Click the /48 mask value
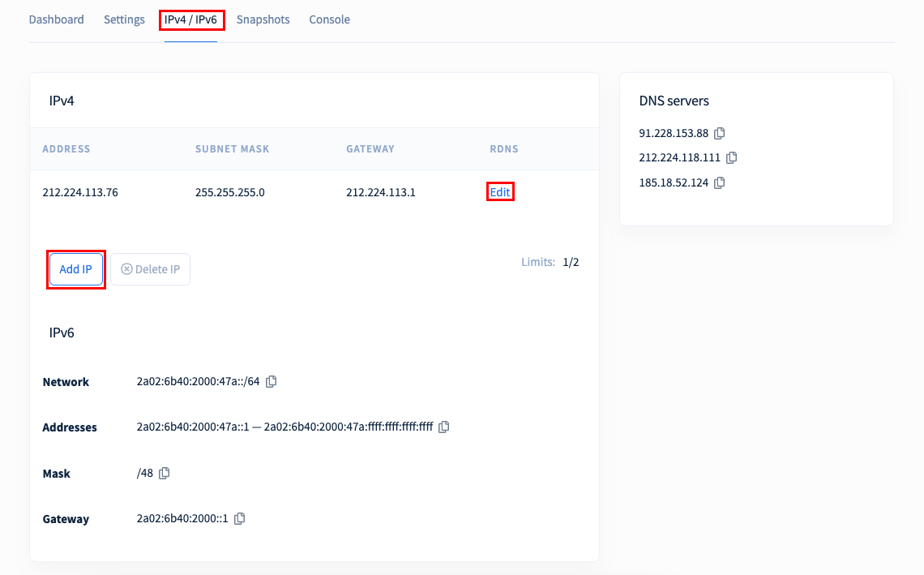 click(145, 473)
